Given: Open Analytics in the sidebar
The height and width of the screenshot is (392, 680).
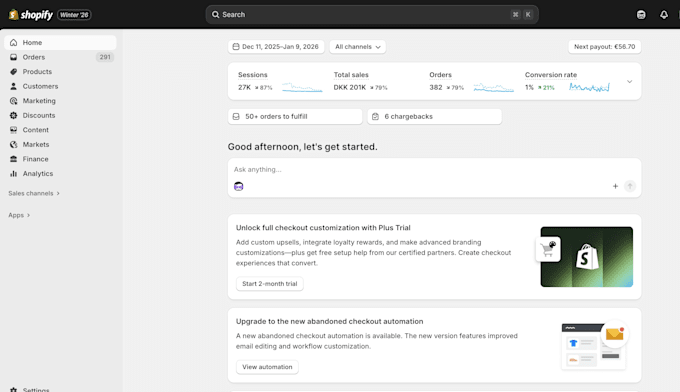Looking at the screenshot, I should pos(60,173).
